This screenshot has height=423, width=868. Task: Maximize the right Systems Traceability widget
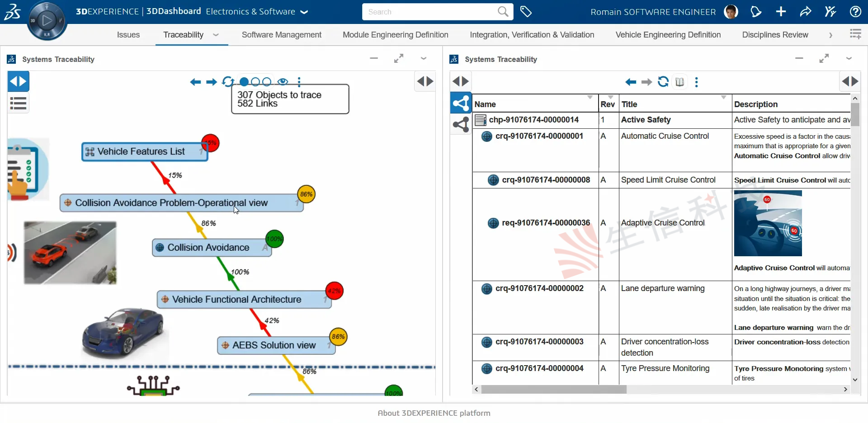click(x=824, y=59)
